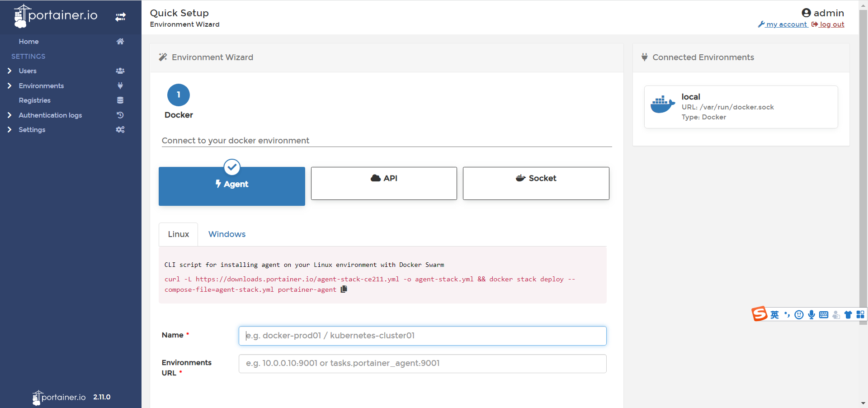Click the wrench icon next to my account
The height and width of the screenshot is (408, 868).
(761, 24)
